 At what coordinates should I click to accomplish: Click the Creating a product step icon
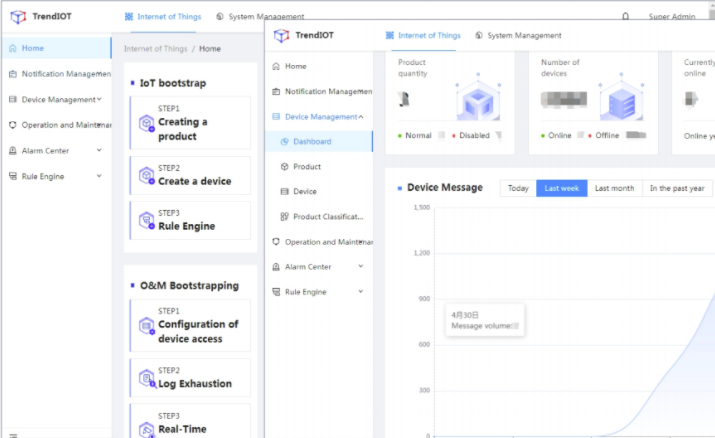pos(147,124)
